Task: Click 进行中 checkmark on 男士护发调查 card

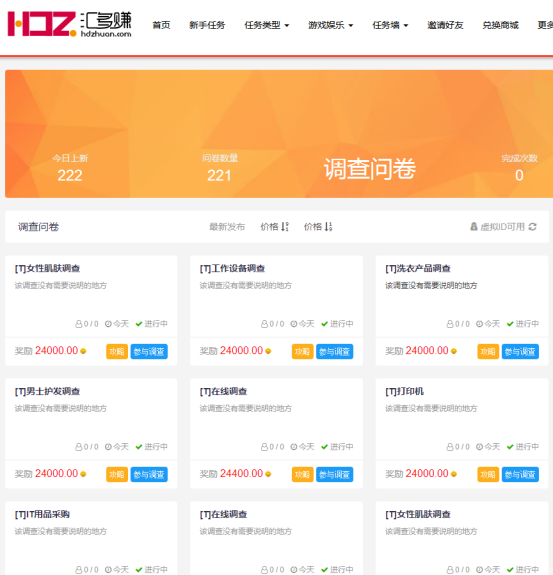Action: pos(139,447)
